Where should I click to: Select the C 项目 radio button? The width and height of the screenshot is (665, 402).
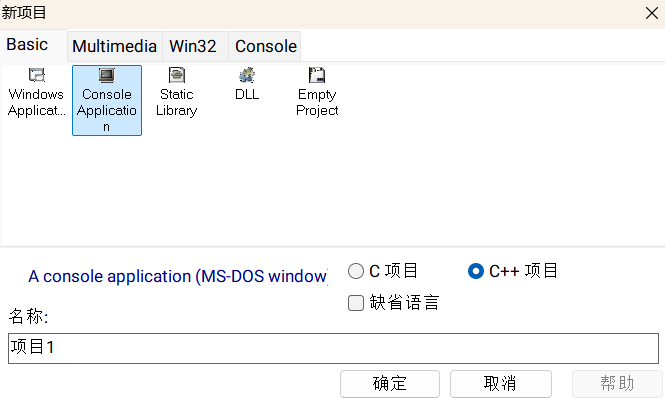356,271
